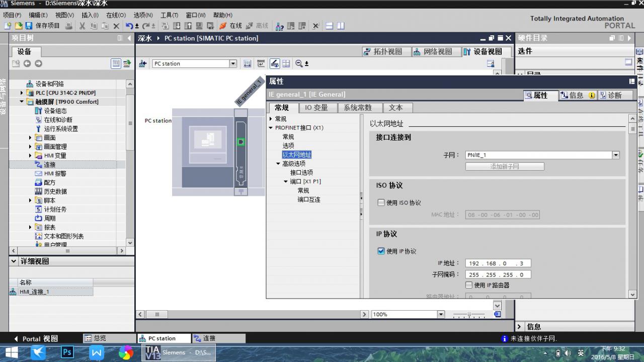
Task: Expand the 常规 node in properties tree
Action: tap(271, 119)
